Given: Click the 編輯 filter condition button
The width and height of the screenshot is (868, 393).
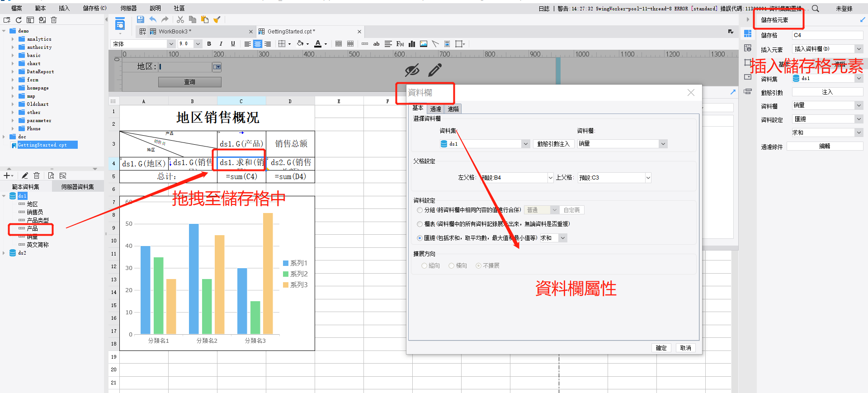Looking at the screenshot, I should coord(825,146).
